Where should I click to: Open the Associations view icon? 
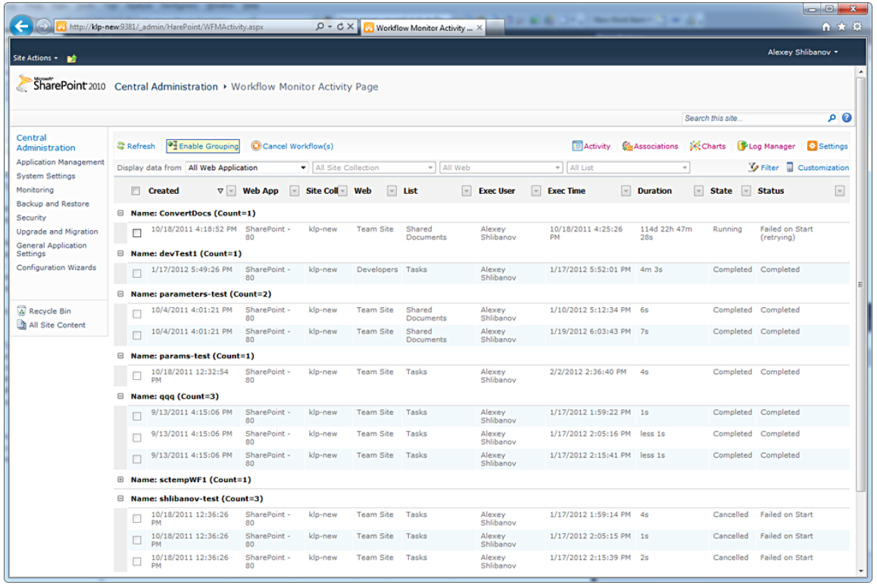627,146
